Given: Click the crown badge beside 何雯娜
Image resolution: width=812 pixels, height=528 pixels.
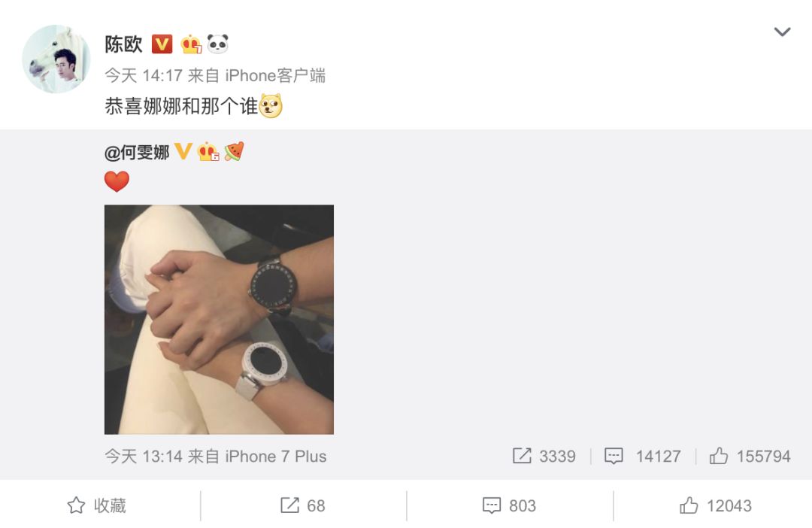Looking at the screenshot, I should tap(208, 151).
